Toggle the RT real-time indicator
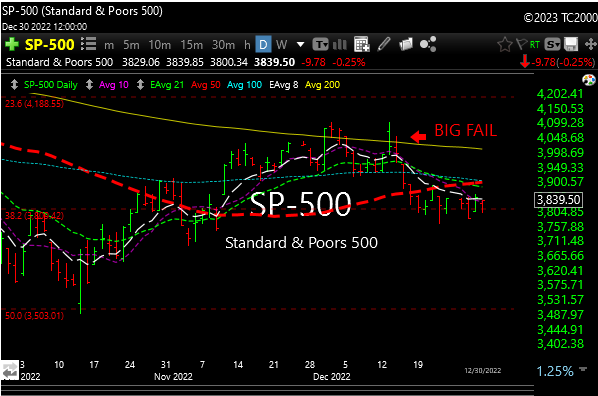 click(x=535, y=45)
